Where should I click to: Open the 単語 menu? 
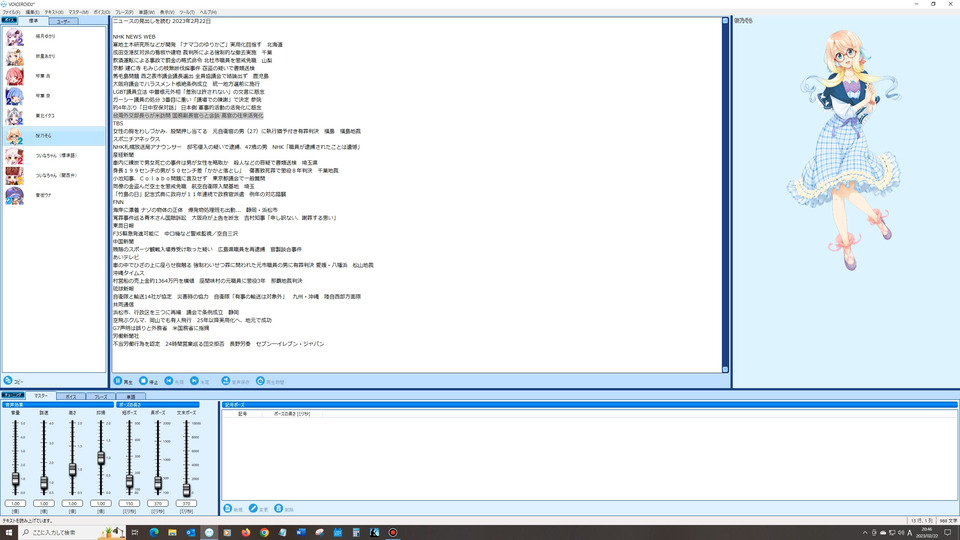click(146, 12)
